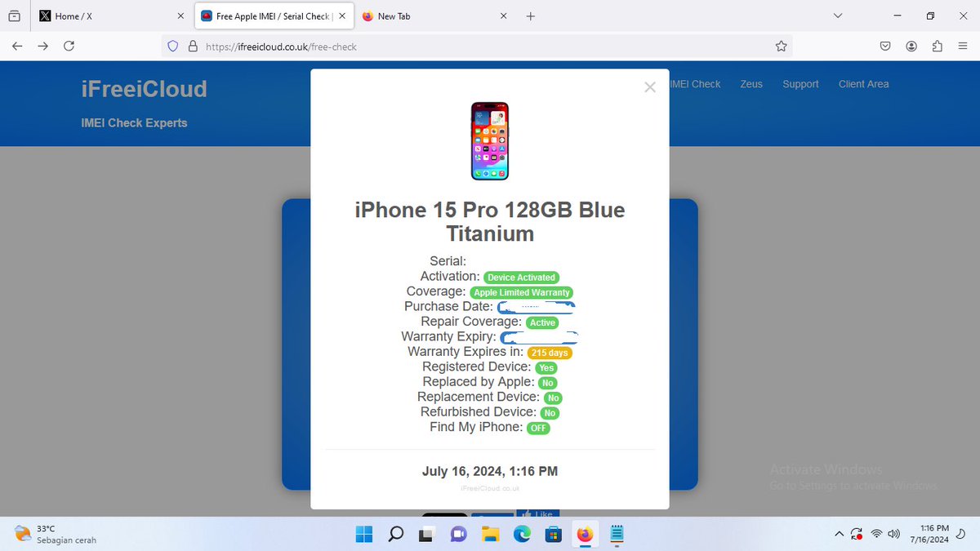The width and height of the screenshot is (980, 551).
Task: Click the iPhone 15 Pro image
Action: (x=490, y=141)
